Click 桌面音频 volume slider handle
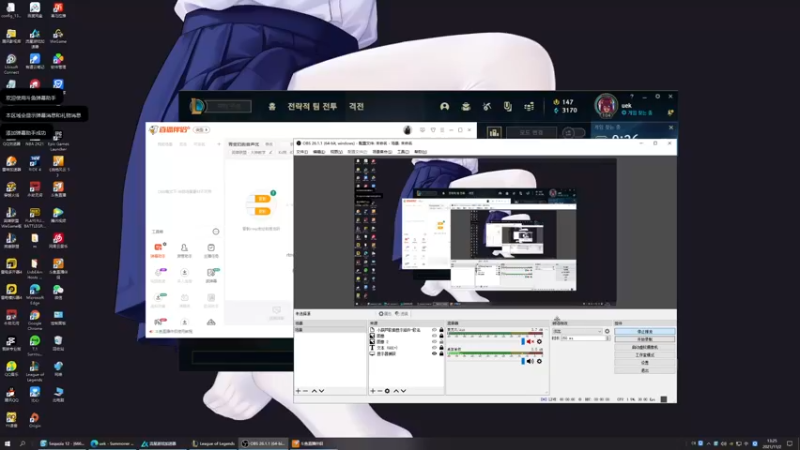This screenshot has height=450, width=800. pos(523,361)
